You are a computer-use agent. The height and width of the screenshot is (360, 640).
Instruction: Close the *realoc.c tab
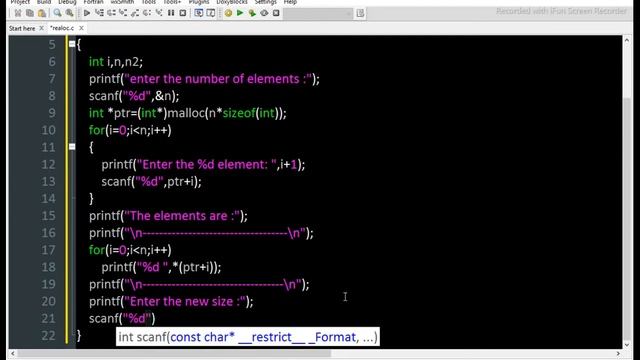pyautogui.click(x=81, y=28)
